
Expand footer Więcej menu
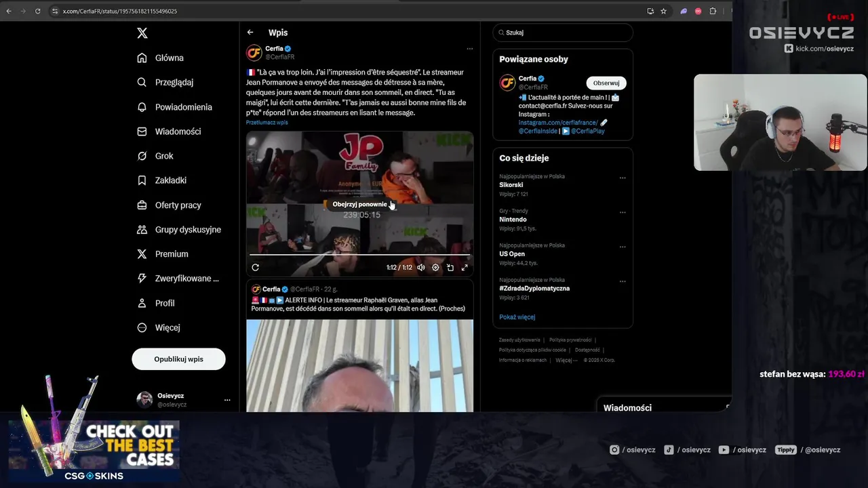pos(566,360)
